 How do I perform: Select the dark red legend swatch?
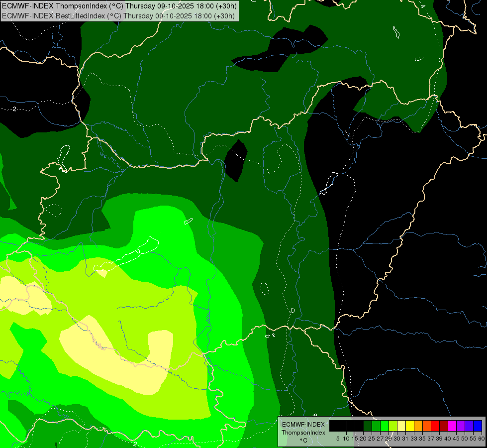point(444,426)
